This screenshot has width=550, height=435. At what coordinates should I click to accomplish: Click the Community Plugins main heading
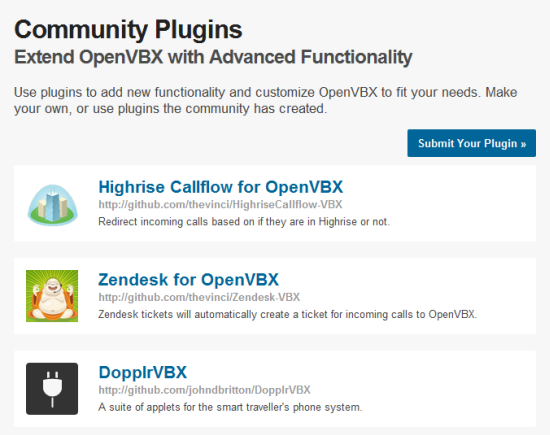(x=128, y=29)
